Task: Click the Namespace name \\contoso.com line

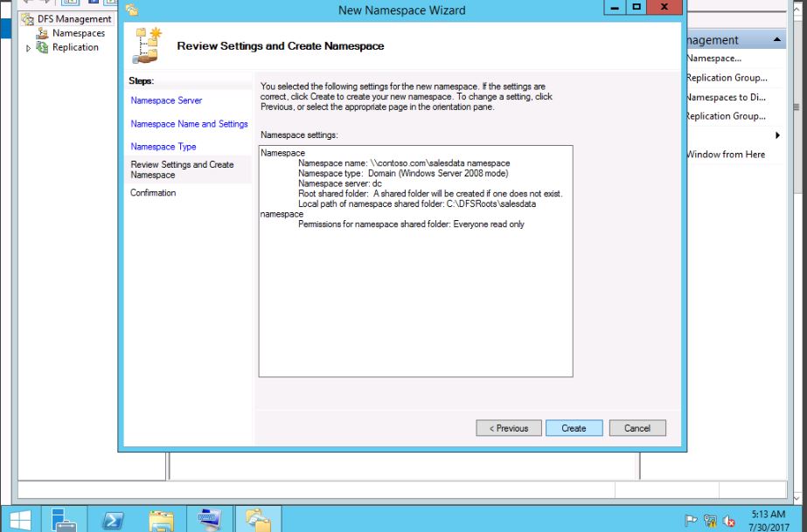Action: pyautogui.click(x=404, y=163)
